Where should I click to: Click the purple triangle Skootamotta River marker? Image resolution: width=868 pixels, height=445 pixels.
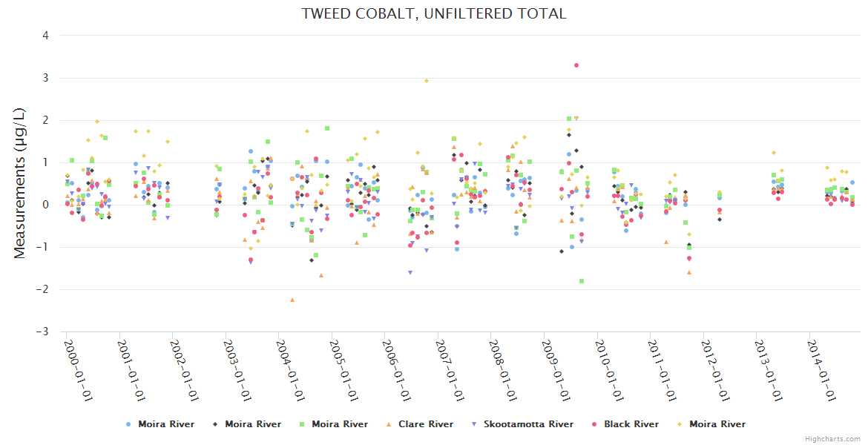coord(475,424)
